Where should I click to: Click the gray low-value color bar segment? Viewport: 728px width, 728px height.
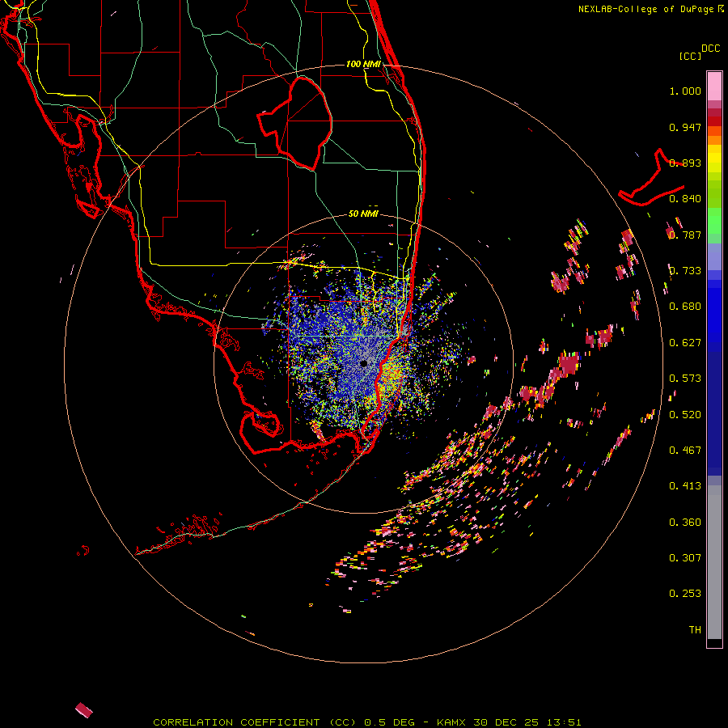(714, 562)
